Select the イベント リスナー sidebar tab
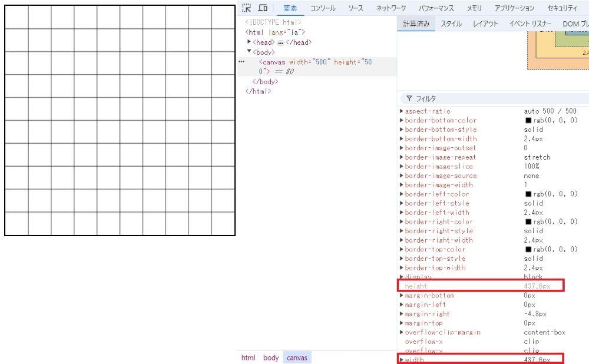Viewport: 589px width, 364px height. coord(531,24)
